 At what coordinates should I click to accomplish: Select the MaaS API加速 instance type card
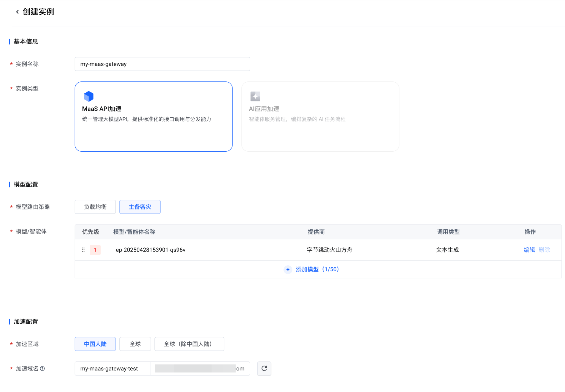153,116
